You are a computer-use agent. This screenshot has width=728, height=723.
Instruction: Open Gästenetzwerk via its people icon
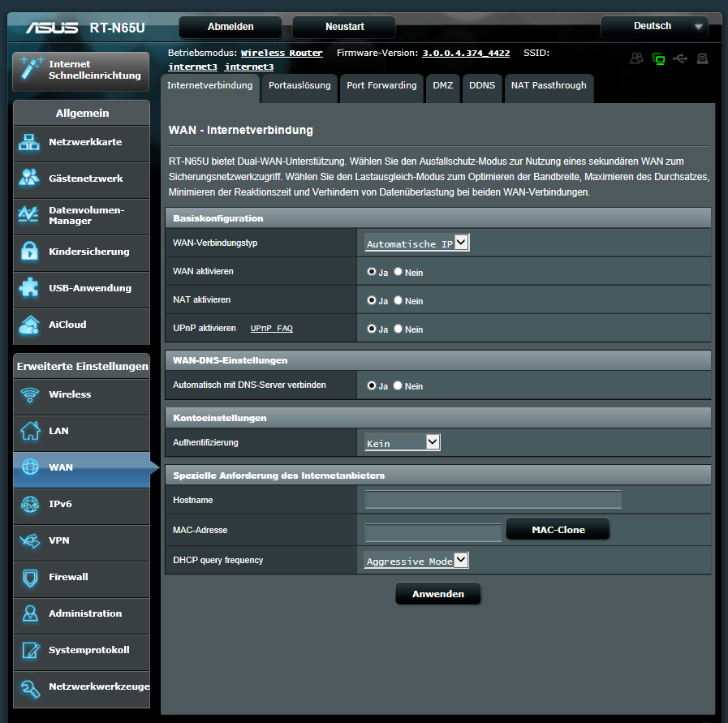[x=30, y=179]
